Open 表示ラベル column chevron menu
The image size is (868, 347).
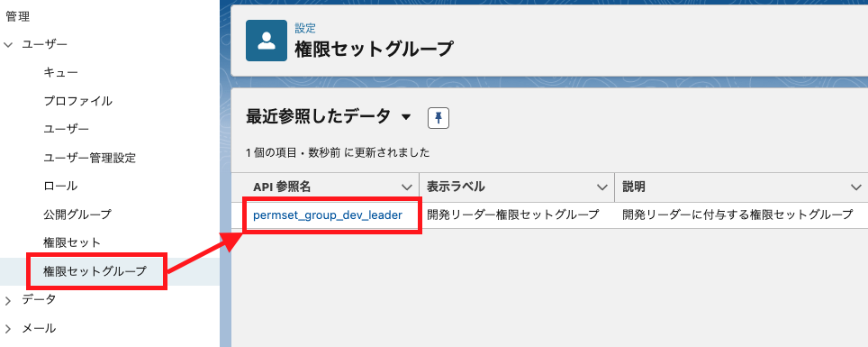(602, 187)
